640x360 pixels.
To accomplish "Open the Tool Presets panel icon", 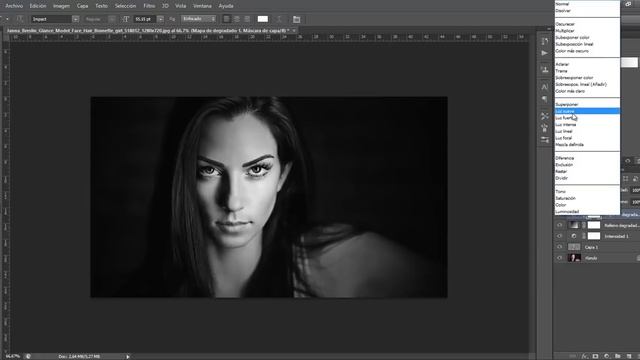I will tap(544, 116).
